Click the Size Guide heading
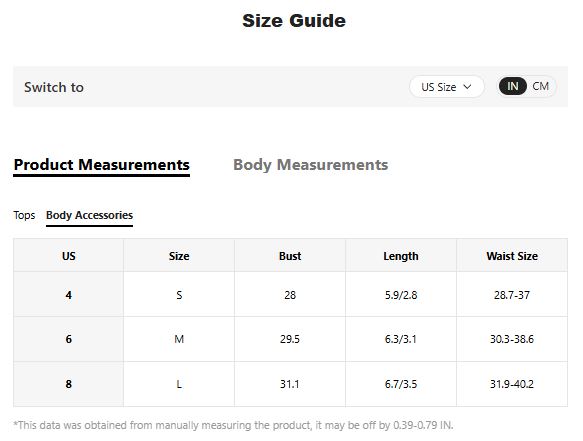The width and height of the screenshot is (583, 441). 294,20
